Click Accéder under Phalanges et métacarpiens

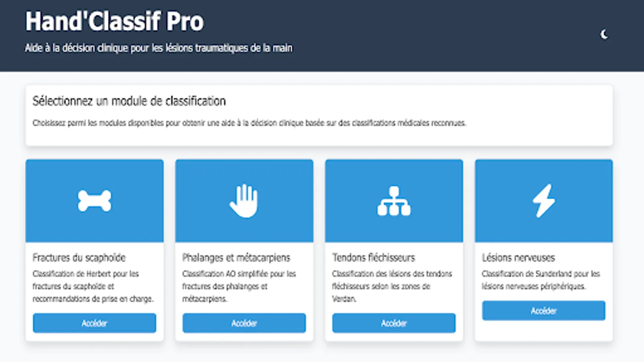(244, 323)
